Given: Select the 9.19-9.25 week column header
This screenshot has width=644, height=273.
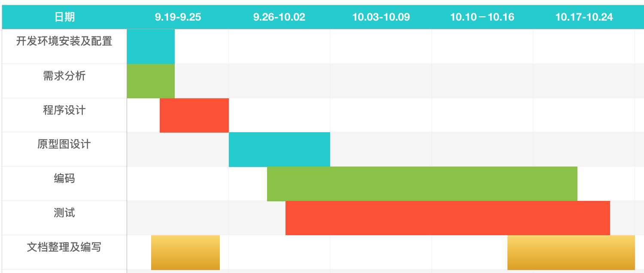Looking at the screenshot, I should (178, 17).
